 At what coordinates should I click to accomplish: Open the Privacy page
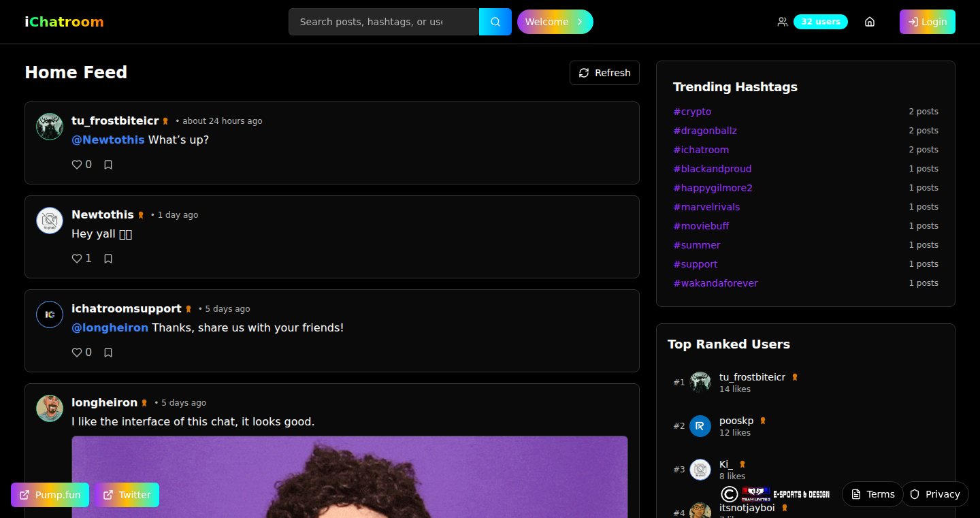point(936,494)
